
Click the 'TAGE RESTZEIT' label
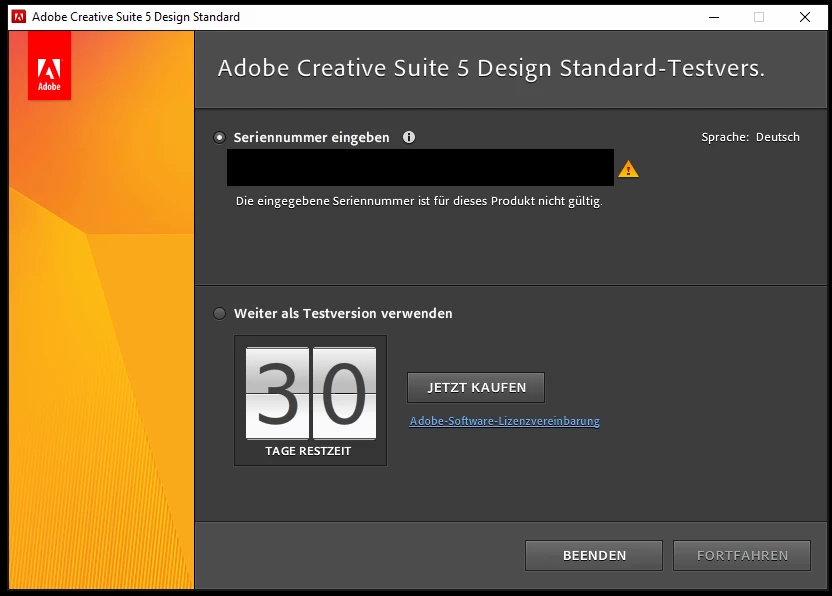click(308, 451)
